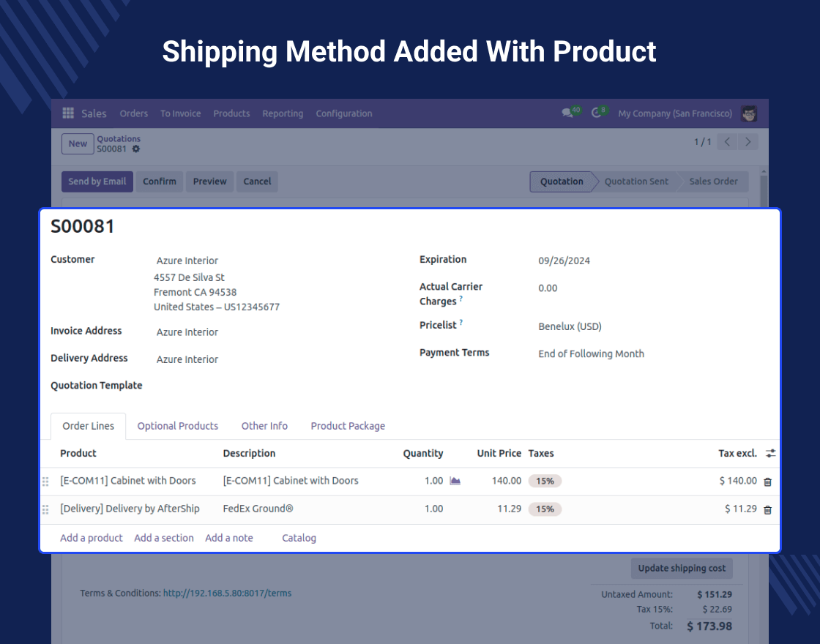Screen dimensions: 820x644
Task: Click the Actual Carrier Charges value 0.00
Action: 548,288
